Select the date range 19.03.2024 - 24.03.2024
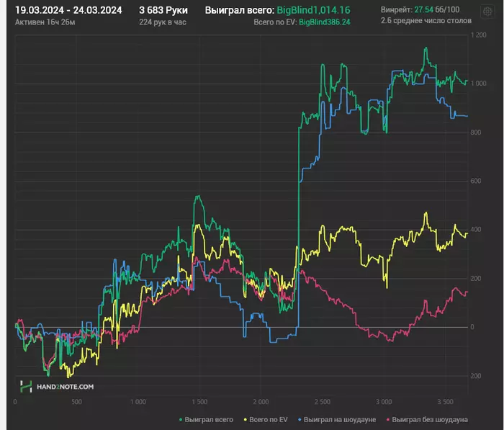 [x=68, y=10]
